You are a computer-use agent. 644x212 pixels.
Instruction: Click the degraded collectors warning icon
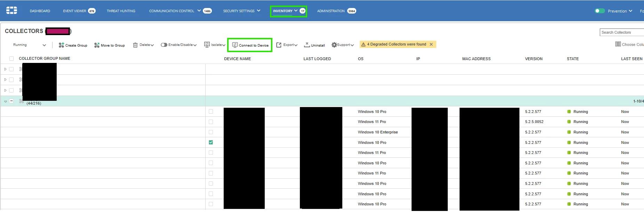(363, 44)
